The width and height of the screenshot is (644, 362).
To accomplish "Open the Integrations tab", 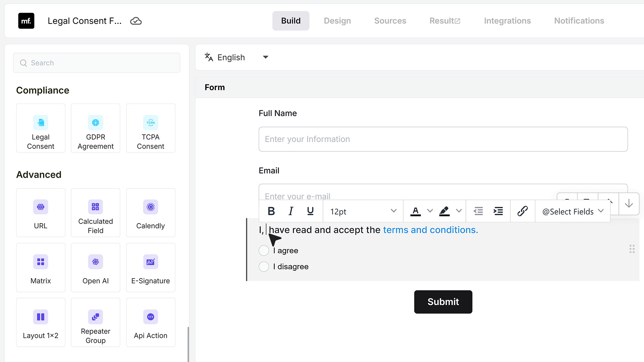I will click(507, 21).
